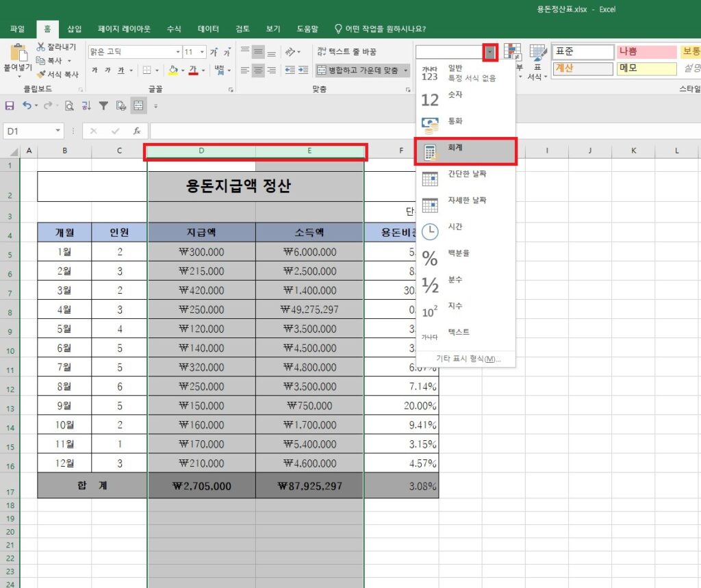Apply the 메모 cell style
The width and height of the screenshot is (701, 588).
(x=646, y=68)
